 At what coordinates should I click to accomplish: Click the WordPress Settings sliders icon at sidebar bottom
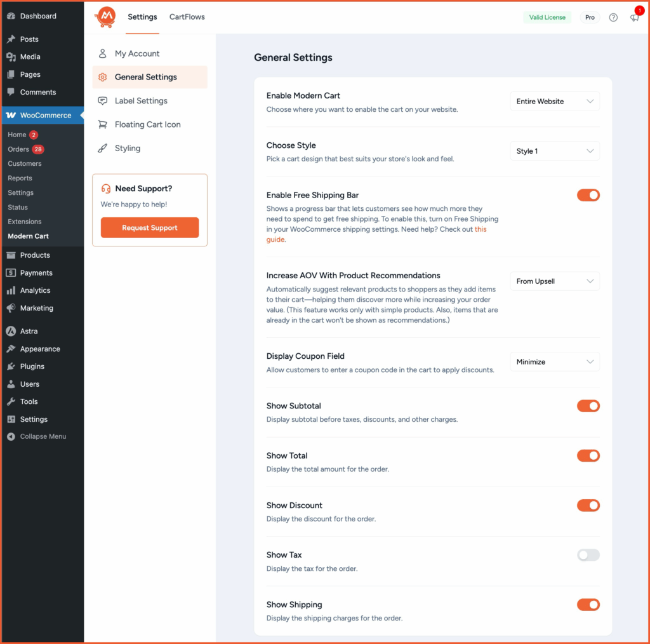click(x=11, y=419)
